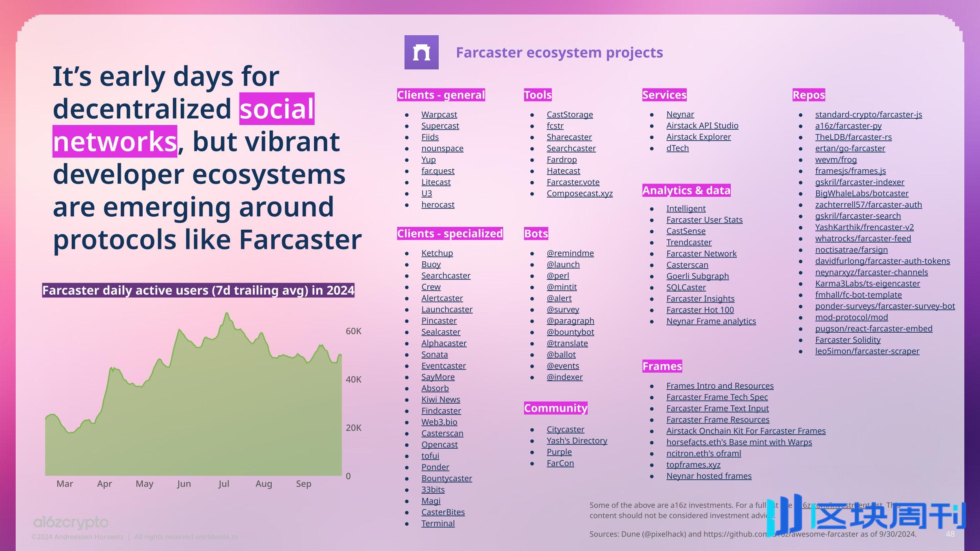Open the standard-crypto/farcaster-js repo link
Image resolution: width=980 pixels, height=551 pixels.
[869, 114]
